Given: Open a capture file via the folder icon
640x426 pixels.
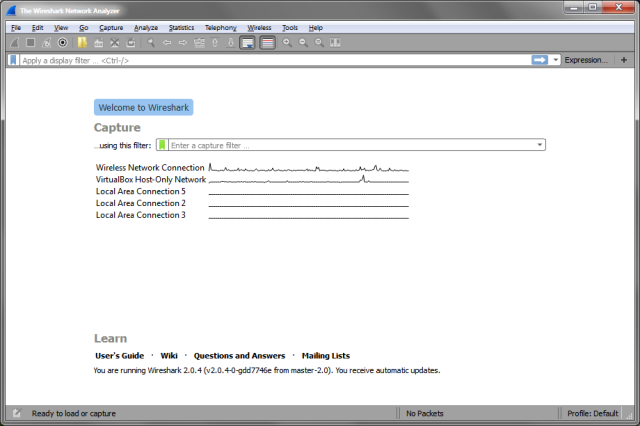Looking at the screenshot, I should 82,42.
